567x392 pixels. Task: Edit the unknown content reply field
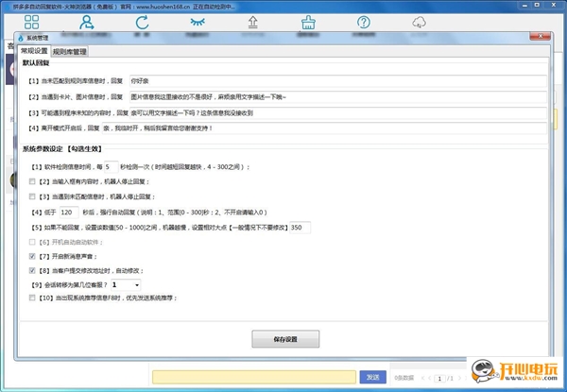tap(337, 112)
